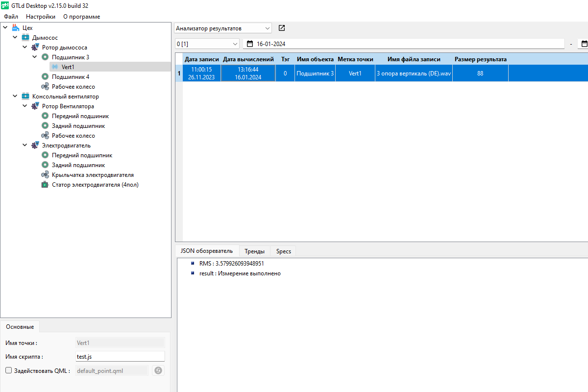Screen dimensions: 588x392
Task: Open the Настройки menu
Action: pyautogui.click(x=41, y=17)
